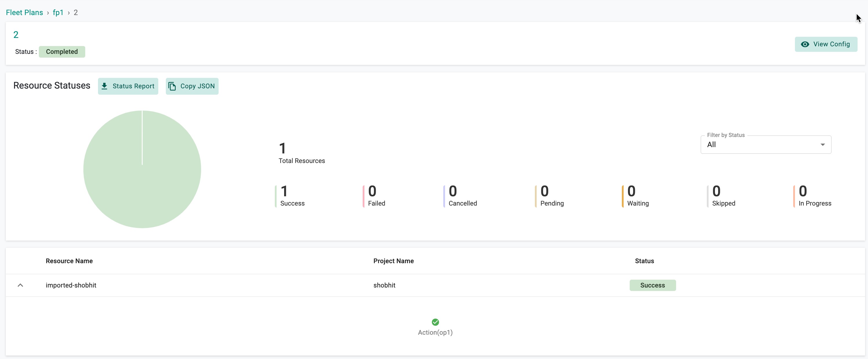
Task: Select the Action(op1) step label
Action: coord(435,332)
